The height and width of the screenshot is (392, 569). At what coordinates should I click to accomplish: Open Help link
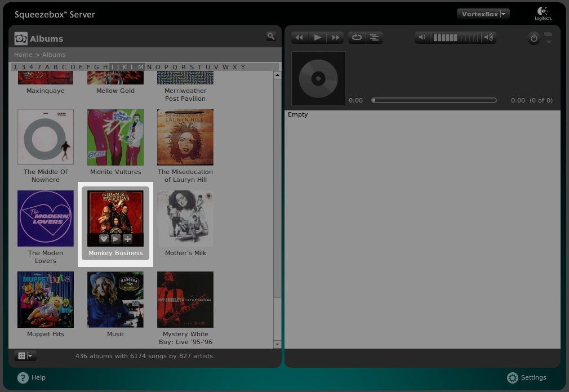tap(32, 377)
